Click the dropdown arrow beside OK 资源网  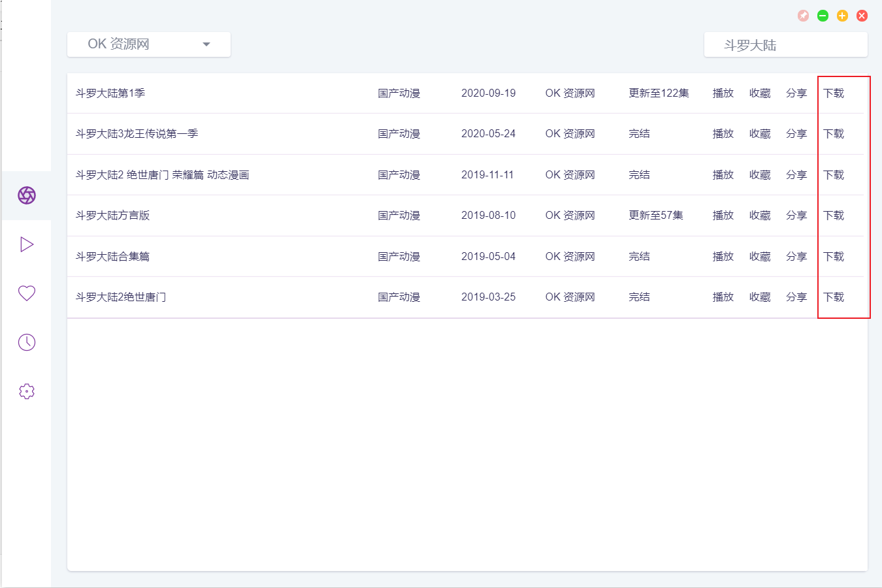click(x=206, y=44)
